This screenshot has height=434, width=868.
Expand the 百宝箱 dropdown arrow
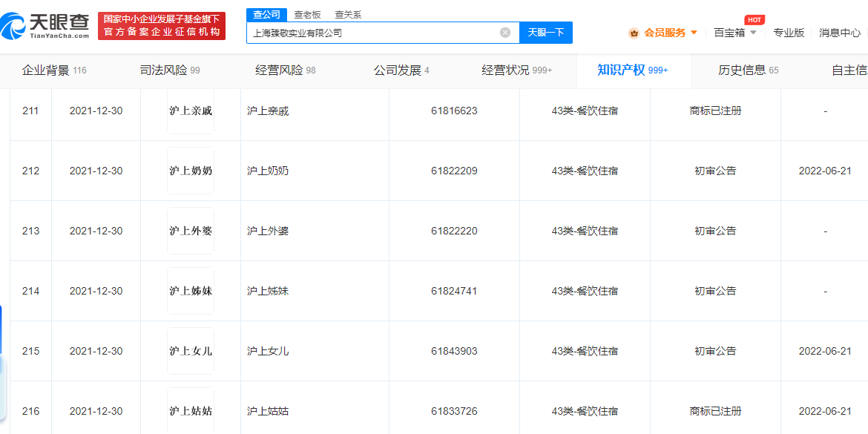click(x=753, y=33)
